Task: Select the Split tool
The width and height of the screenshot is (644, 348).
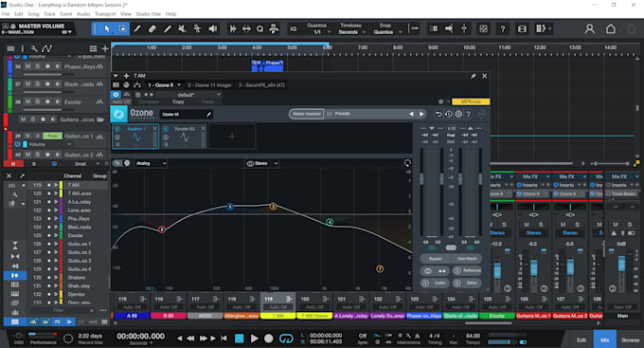Action: pos(137,28)
